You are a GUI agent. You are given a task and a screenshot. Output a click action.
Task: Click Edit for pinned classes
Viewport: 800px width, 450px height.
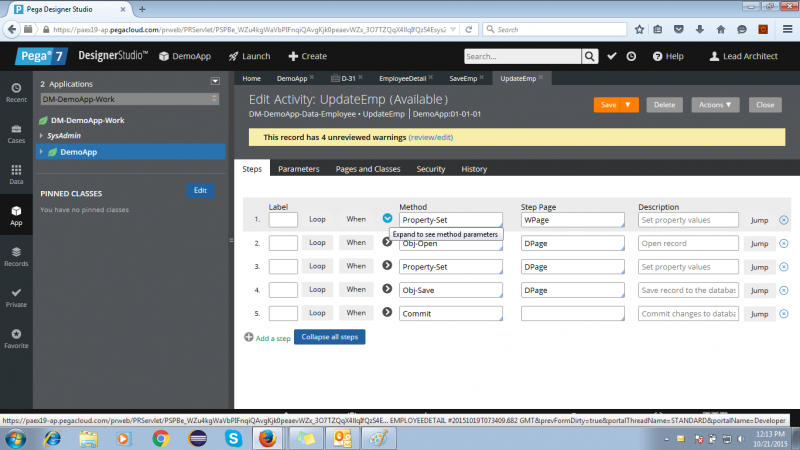pos(200,190)
